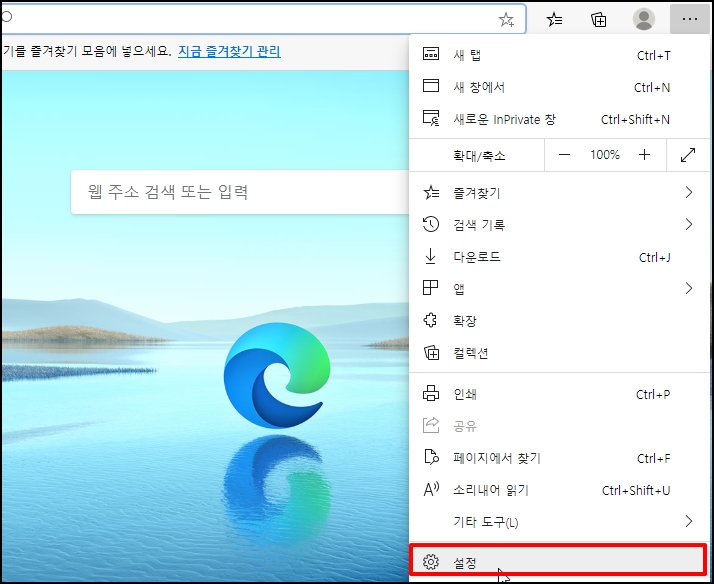714x584 pixels.
Task: Click the Extensions puzzle icon
Action: [431, 320]
